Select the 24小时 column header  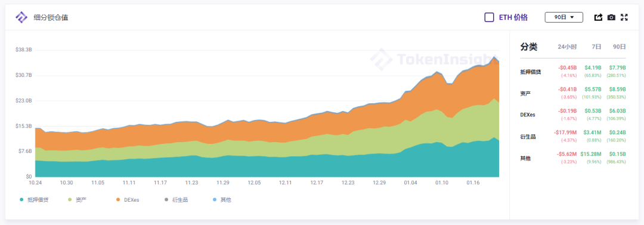tap(567, 47)
